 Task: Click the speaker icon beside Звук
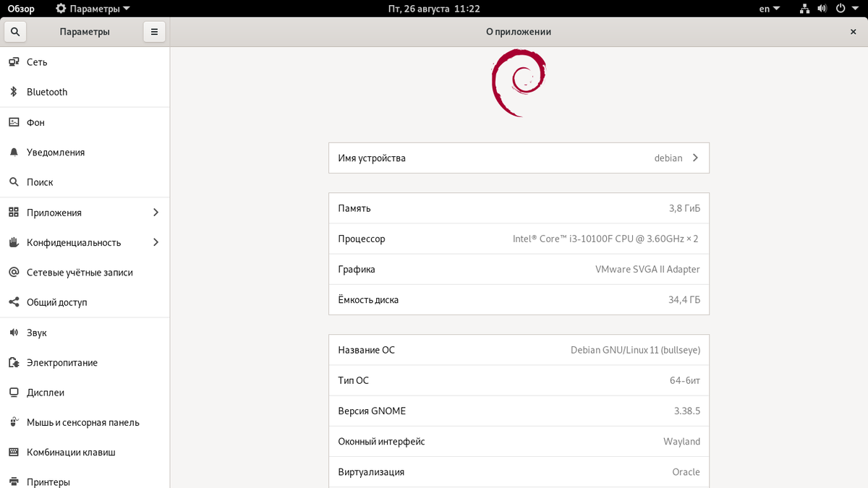pos(13,333)
